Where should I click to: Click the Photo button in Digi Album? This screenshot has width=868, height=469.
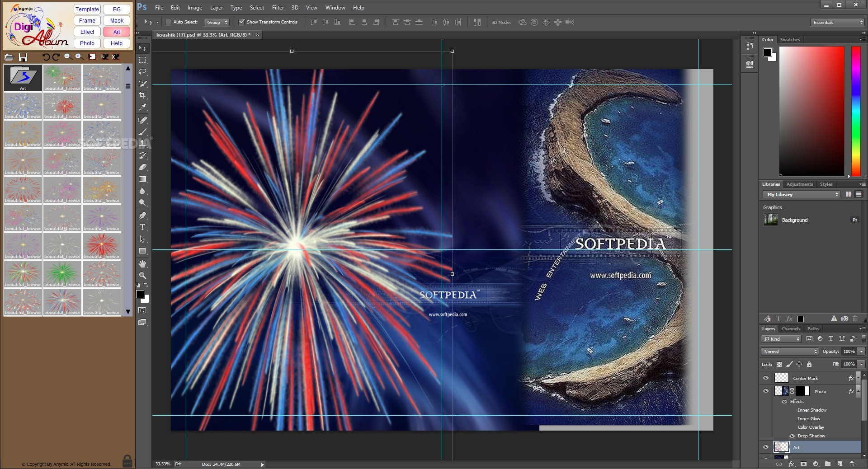click(87, 43)
